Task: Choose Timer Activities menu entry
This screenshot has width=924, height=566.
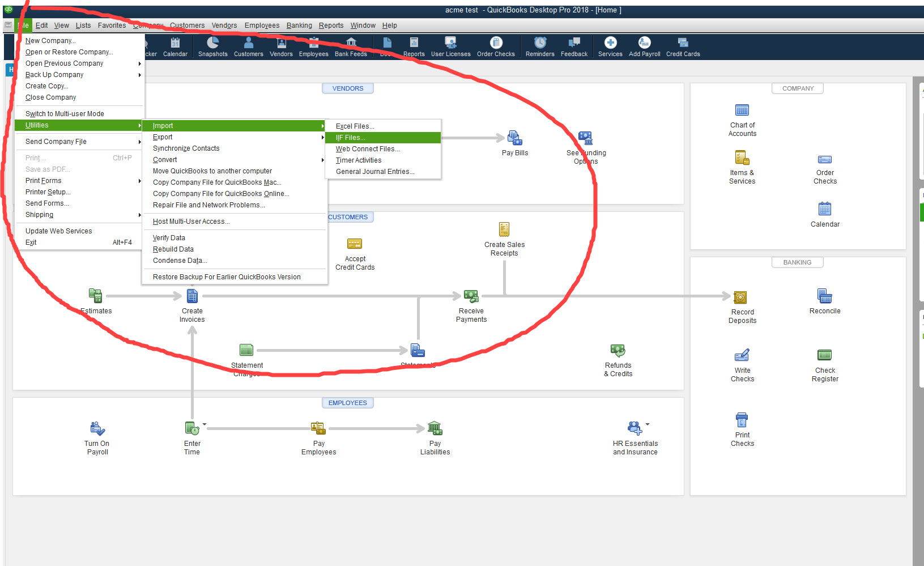Action: click(x=383, y=160)
